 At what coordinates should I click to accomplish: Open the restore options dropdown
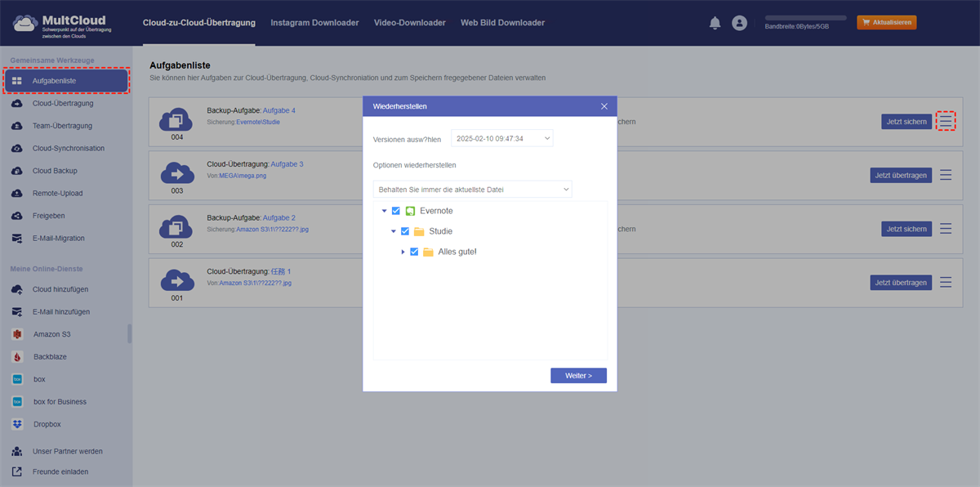(472, 190)
